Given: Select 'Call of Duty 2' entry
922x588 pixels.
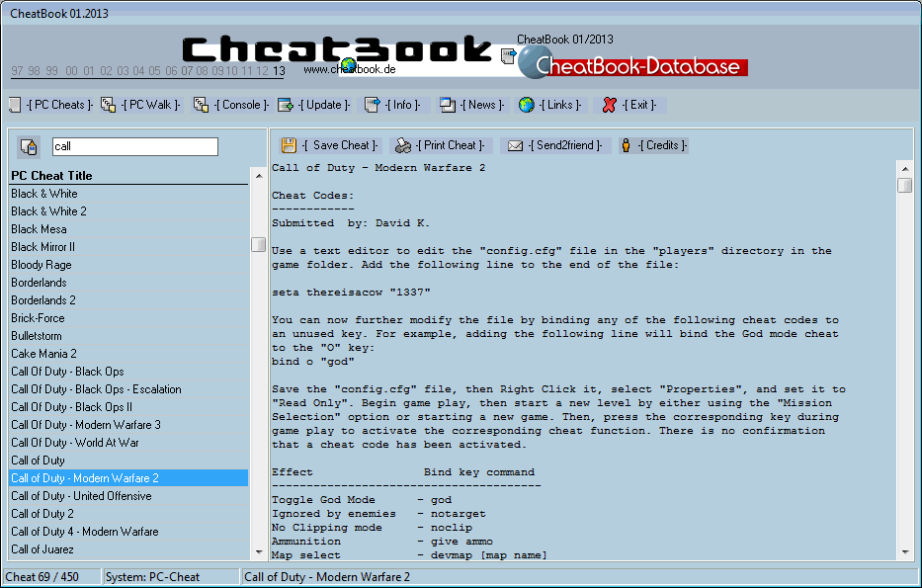Looking at the screenshot, I should 128,514.
